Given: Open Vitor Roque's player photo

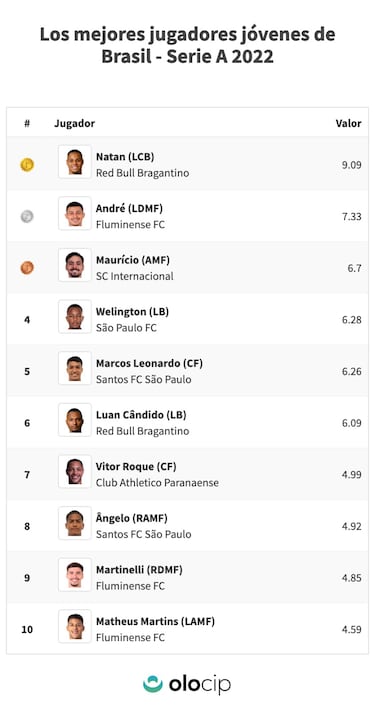Looking at the screenshot, I should [75, 472].
